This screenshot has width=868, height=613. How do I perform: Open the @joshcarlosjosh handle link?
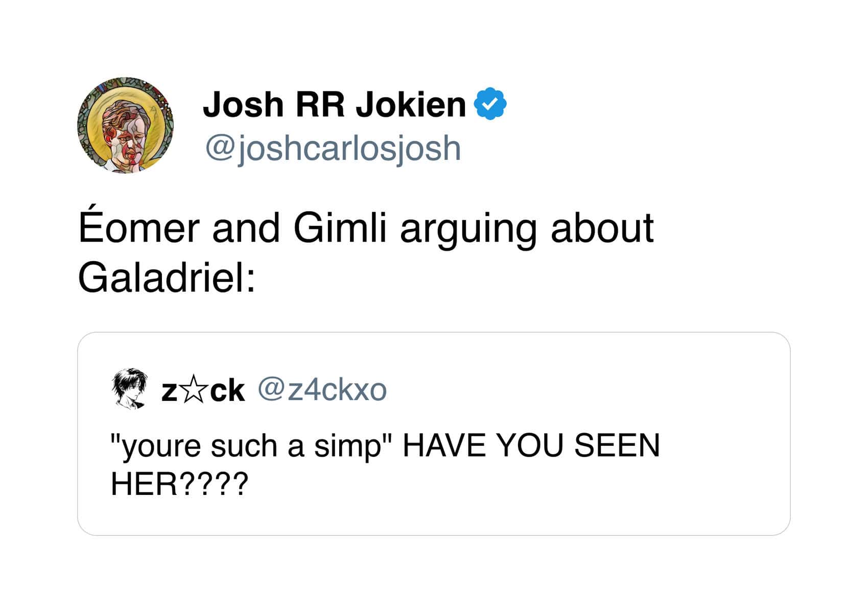(333, 148)
